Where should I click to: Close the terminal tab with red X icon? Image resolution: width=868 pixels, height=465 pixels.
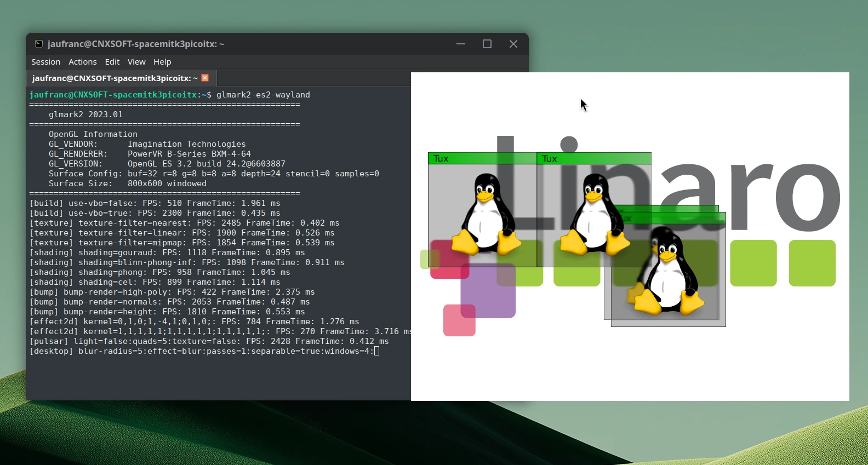pos(205,78)
